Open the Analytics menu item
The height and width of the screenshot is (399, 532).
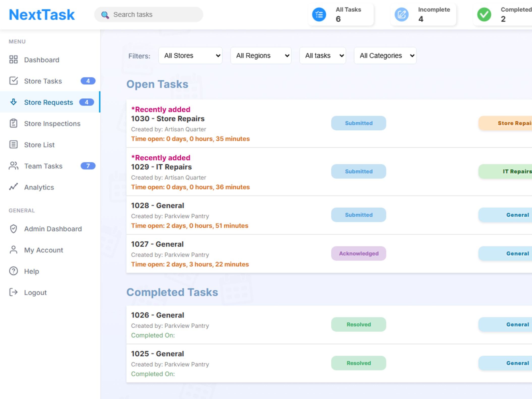[50, 187]
